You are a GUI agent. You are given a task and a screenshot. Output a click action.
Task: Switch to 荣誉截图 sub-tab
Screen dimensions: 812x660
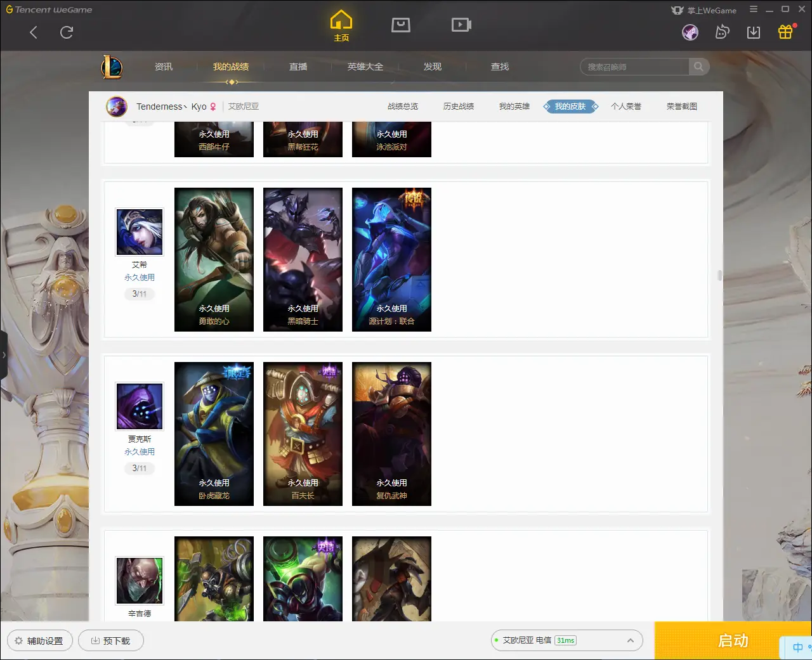click(682, 107)
